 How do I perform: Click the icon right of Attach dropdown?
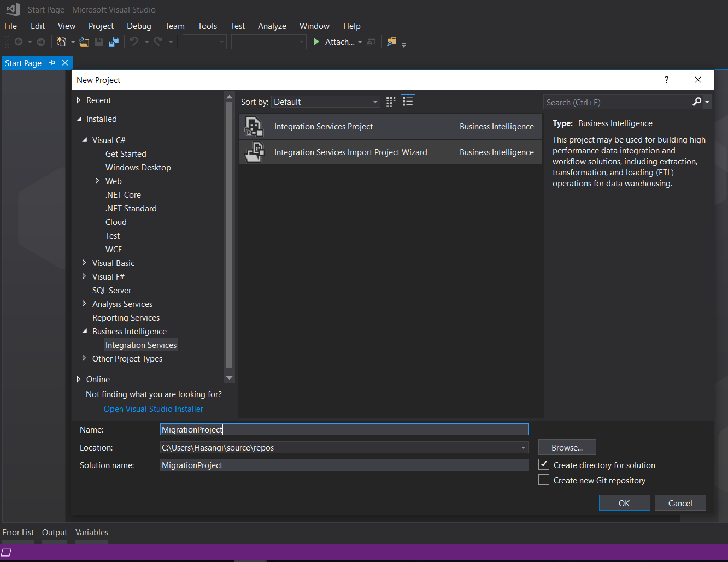(x=372, y=42)
